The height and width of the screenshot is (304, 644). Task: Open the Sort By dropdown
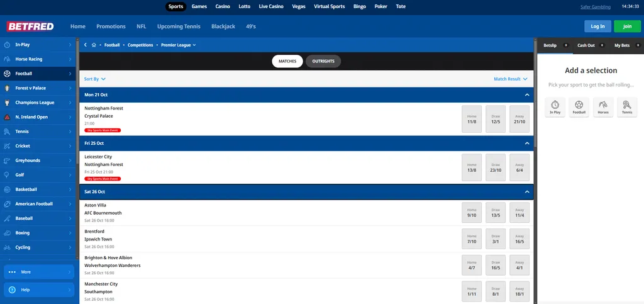(95, 79)
